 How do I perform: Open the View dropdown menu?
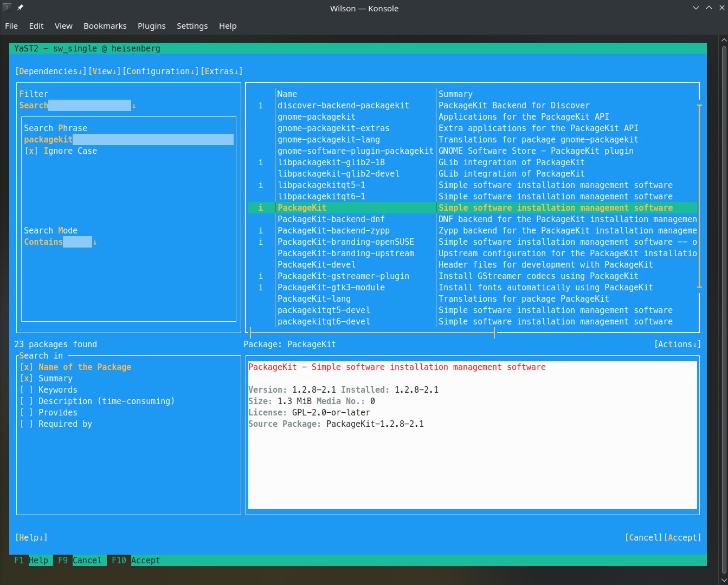[105, 71]
